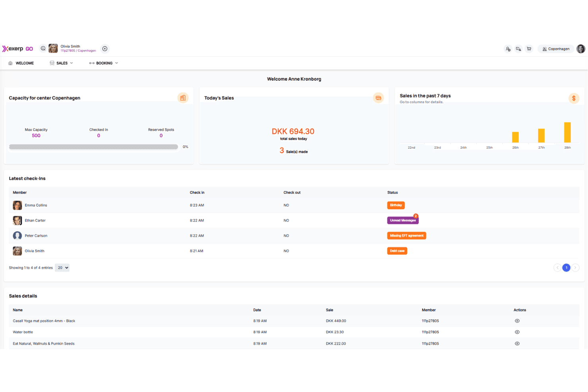The width and height of the screenshot is (588, 392).
Task: Expand the BOOKING chevron arrow
Action: pos(116,63)
